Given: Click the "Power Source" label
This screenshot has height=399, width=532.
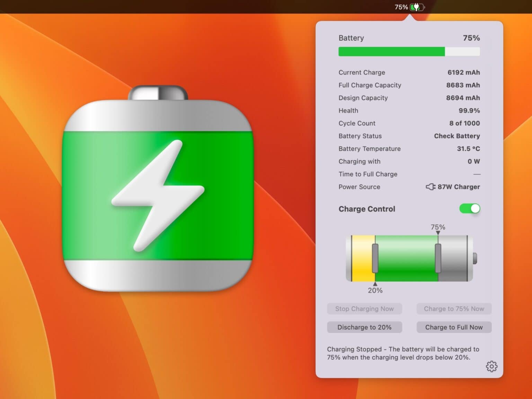Looking at the screenshot, I should [359, 187].
